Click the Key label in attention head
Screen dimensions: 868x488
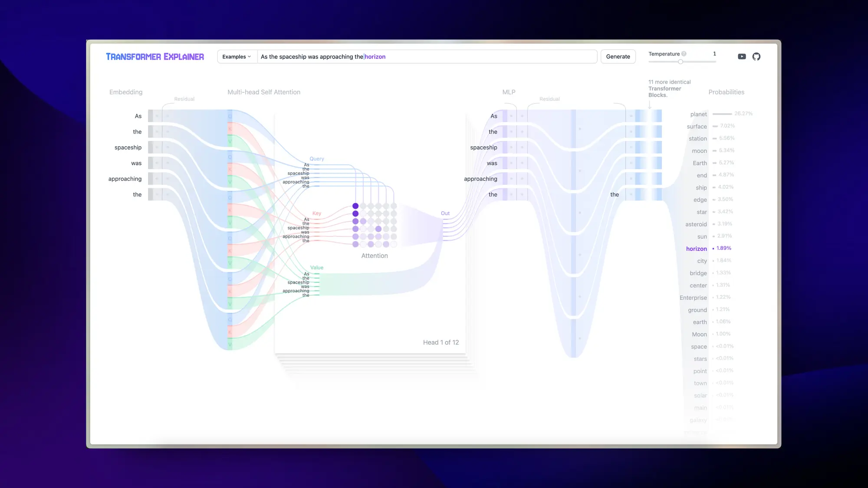[x=317, y=213]
